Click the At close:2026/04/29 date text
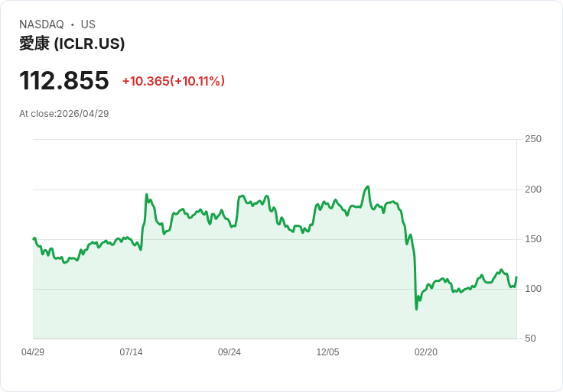This screenshot has height=392, width=563. click(x=64, y=114)
